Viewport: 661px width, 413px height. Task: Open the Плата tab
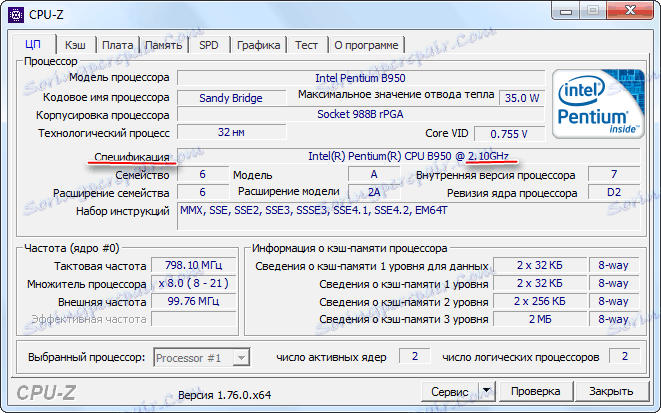click(118, 45)
